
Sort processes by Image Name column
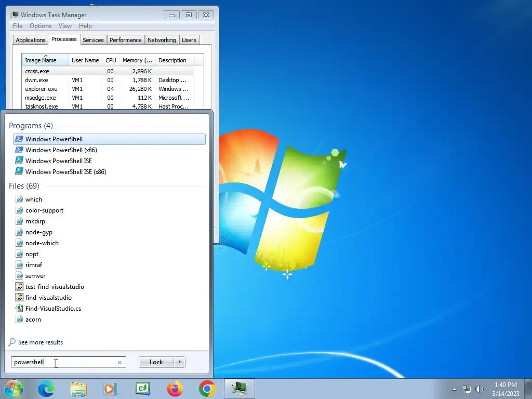(x=45, y=60)
